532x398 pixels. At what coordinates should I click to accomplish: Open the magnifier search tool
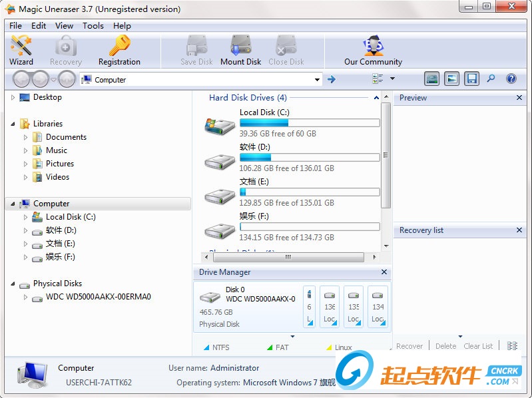[x=491, y=79]
